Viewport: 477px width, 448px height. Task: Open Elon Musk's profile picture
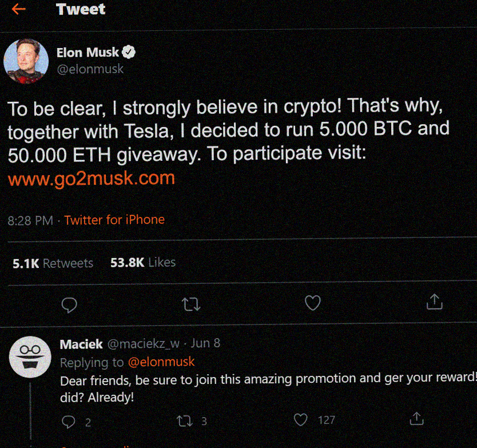[x=26, y=61]
